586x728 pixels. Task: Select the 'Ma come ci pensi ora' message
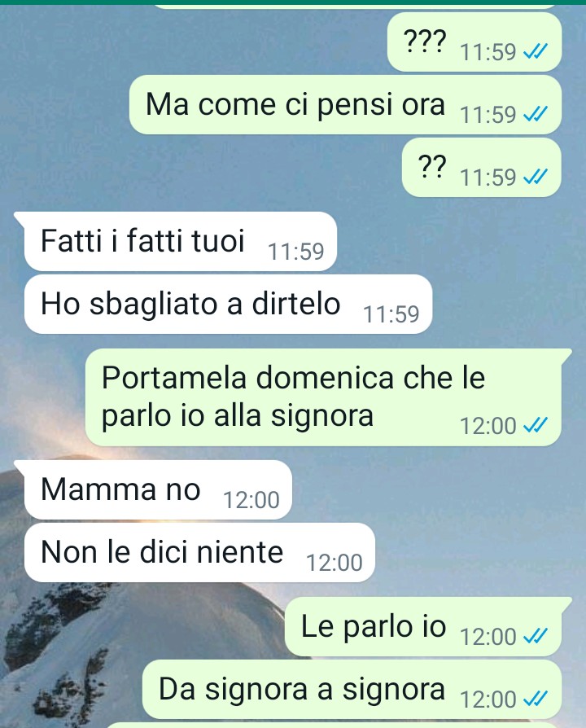pyautogui.click(x=345, y=105)
